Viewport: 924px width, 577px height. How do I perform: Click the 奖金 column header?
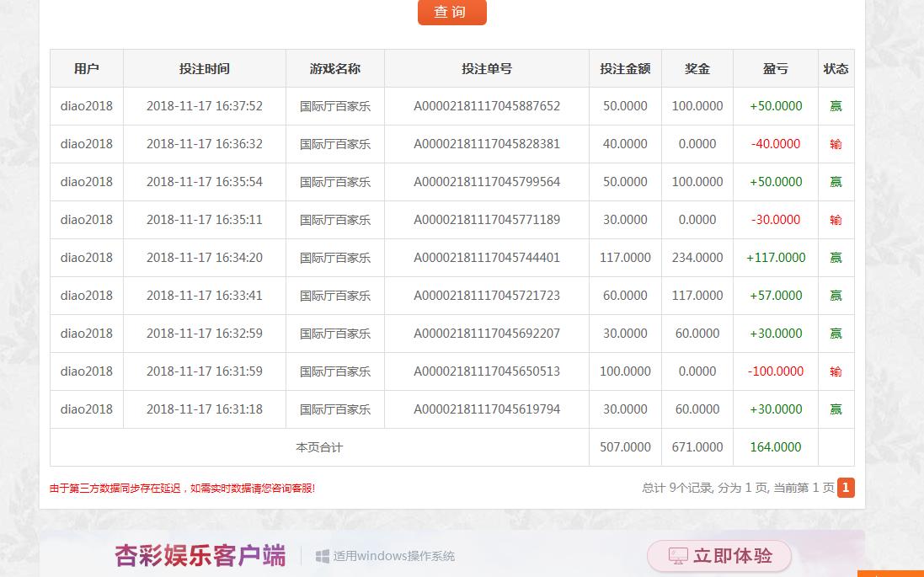697,68
